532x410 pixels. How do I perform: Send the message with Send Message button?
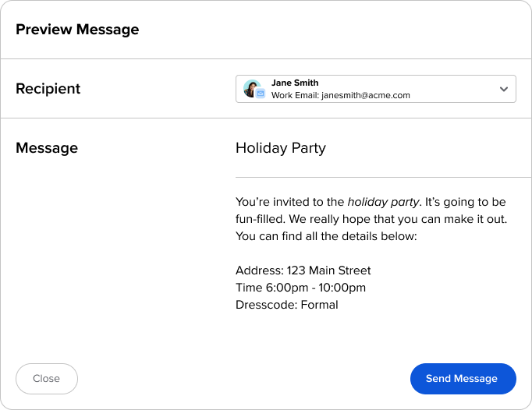coord(463,379)
